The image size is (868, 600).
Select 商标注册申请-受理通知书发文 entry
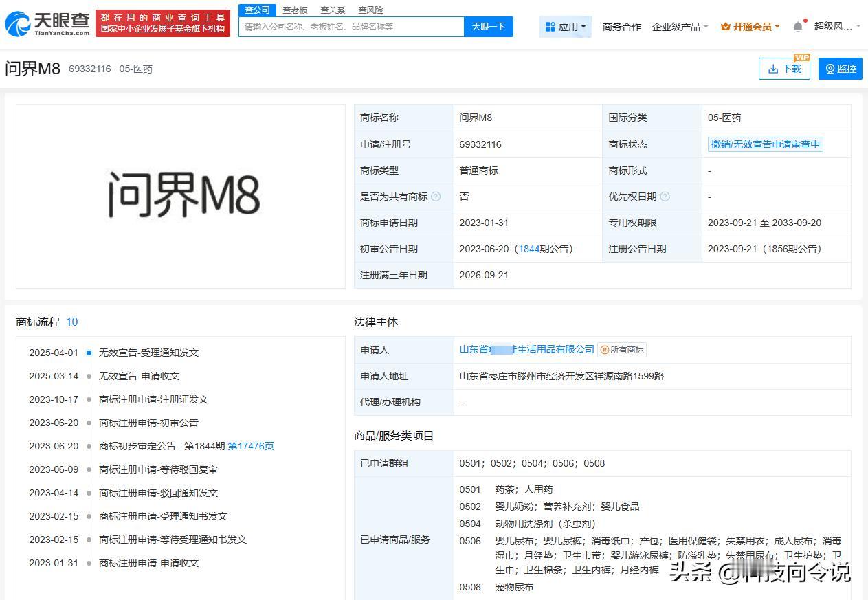163,516
